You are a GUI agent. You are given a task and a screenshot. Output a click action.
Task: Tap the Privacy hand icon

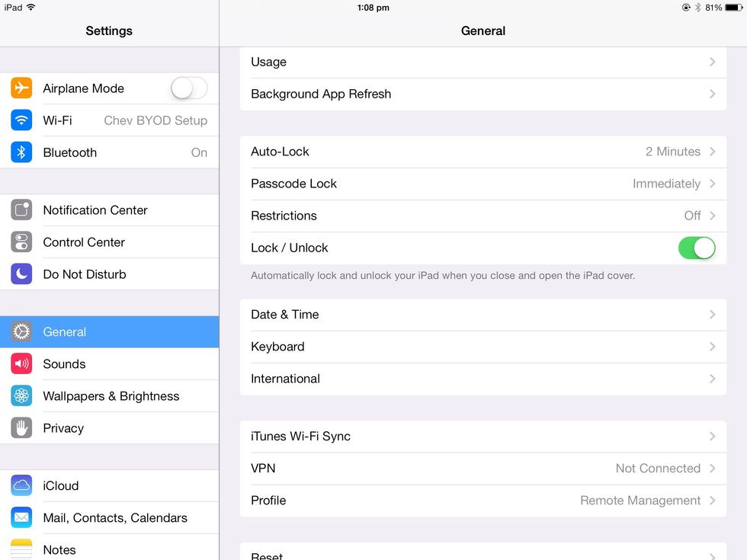[21, 428]
